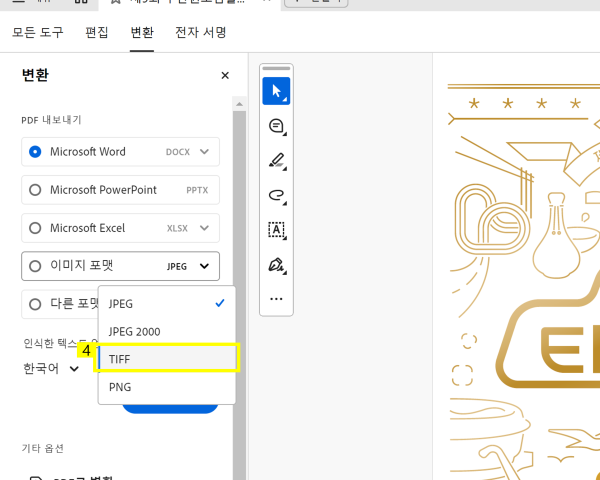Select Microsoft Word radio button
600x480 pixels.
35,152
